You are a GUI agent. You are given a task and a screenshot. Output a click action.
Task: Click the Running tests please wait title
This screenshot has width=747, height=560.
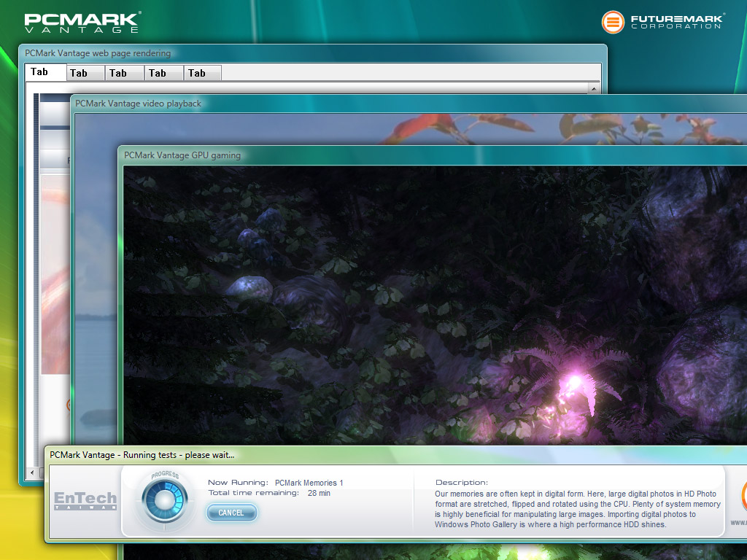[142, 455]
